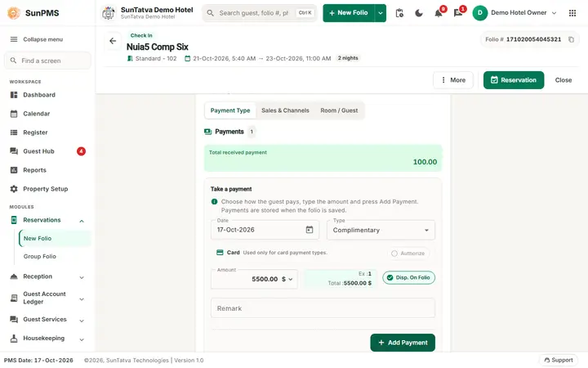The width and height of the screenshot is (588, 368).
Task: Click the Payments section money icon
Action: point(207,132)
